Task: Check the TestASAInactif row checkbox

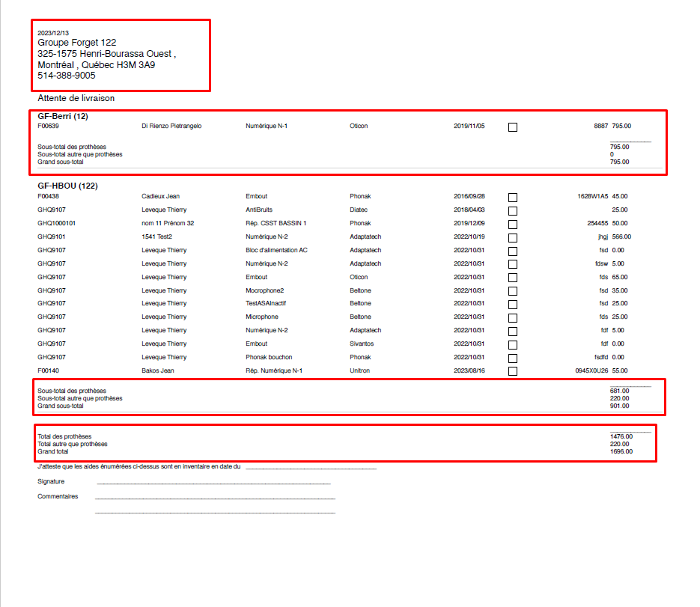Action: pyautogui.click(x=513, y=305)
